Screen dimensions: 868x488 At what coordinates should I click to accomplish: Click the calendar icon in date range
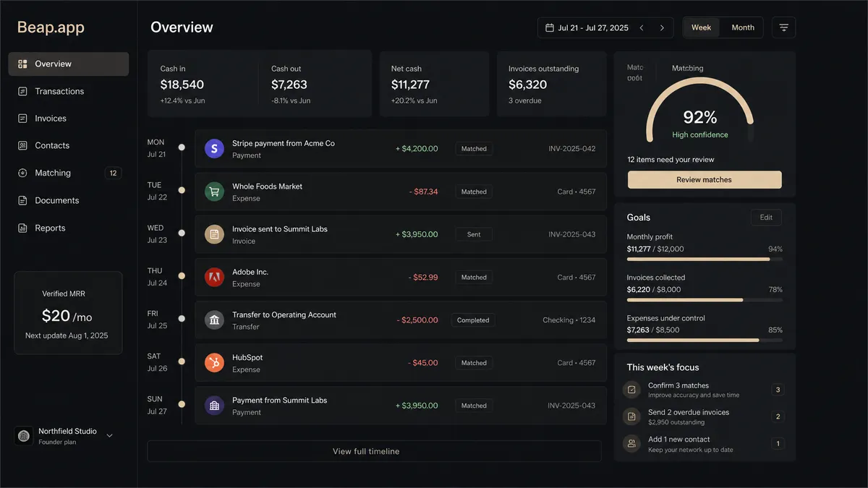pos(549,27)
